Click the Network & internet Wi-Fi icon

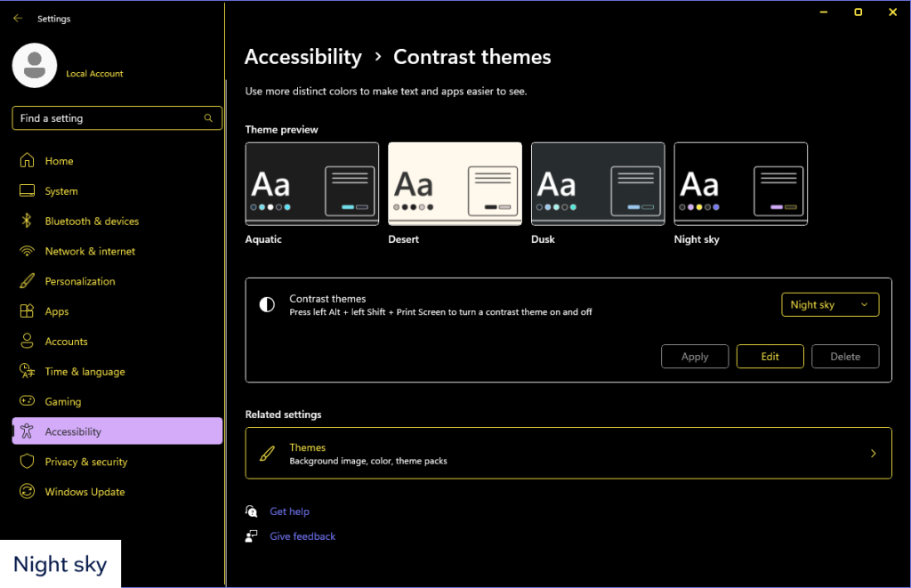pos(25,251)
